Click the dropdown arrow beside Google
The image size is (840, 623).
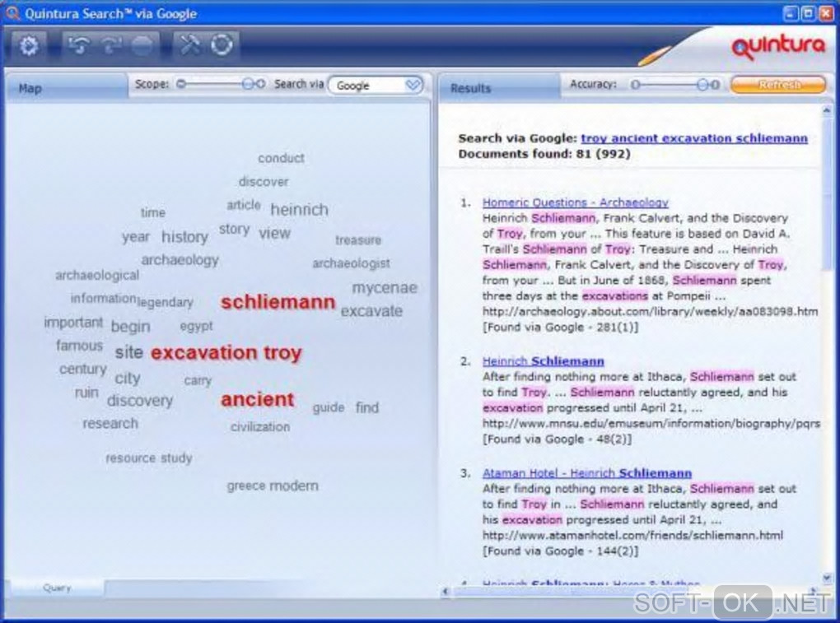click(413, 85)
